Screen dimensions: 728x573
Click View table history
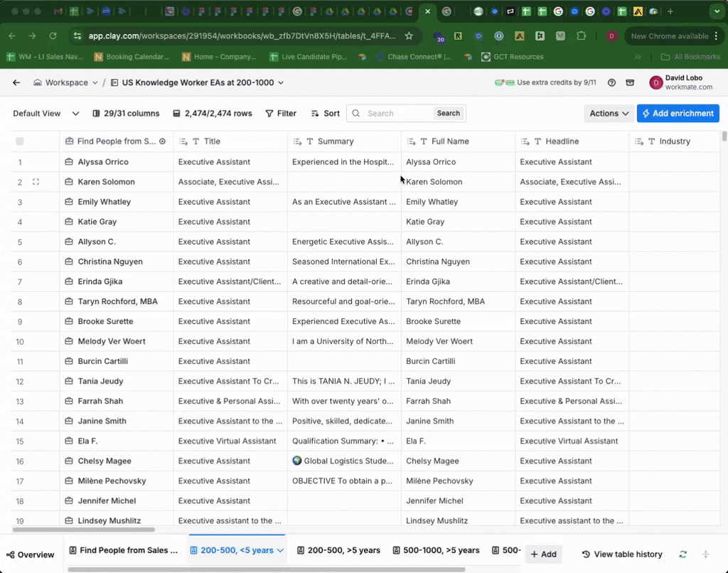[622, 554]
